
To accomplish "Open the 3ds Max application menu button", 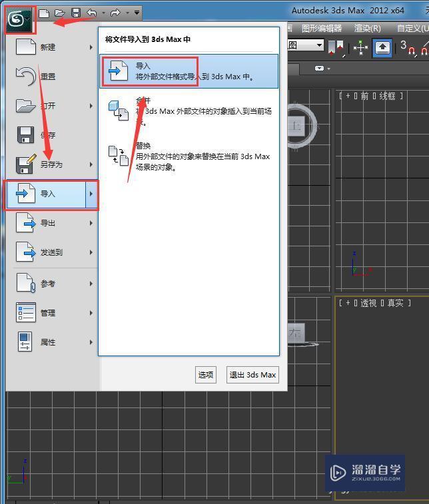I will click(x=20, y=20).
